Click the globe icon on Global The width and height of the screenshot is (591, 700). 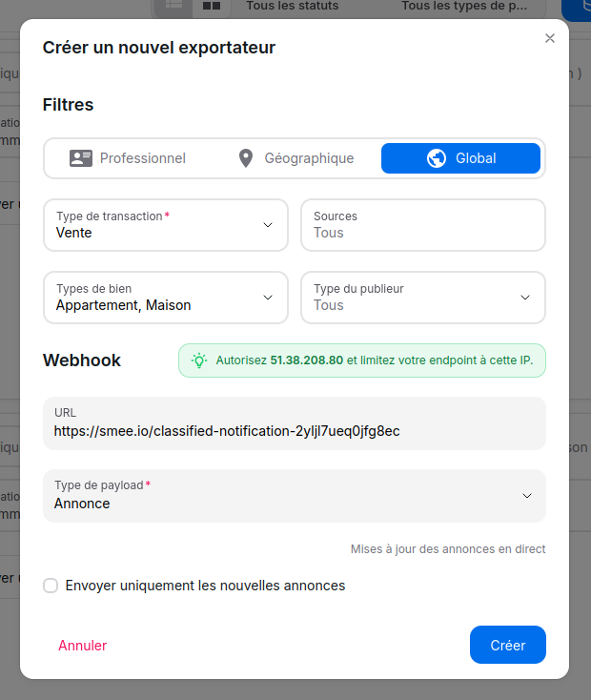click(437, 158)
